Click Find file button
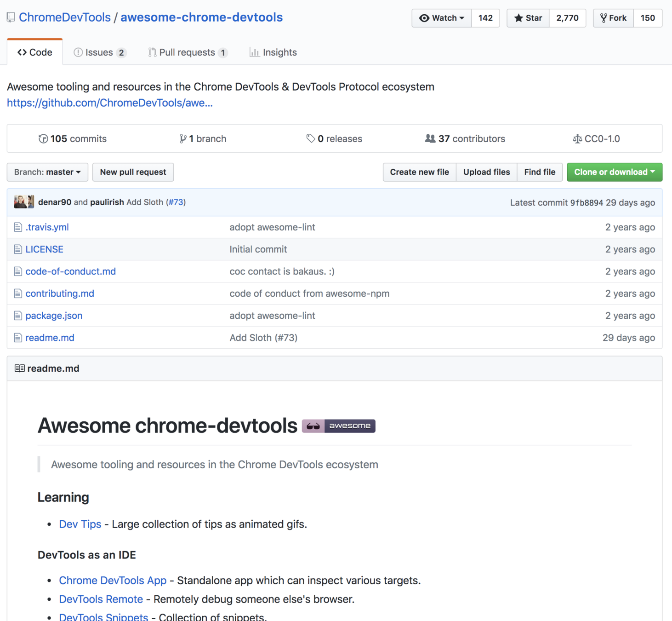Screen dimensions: 672x621 coord(540,172)
